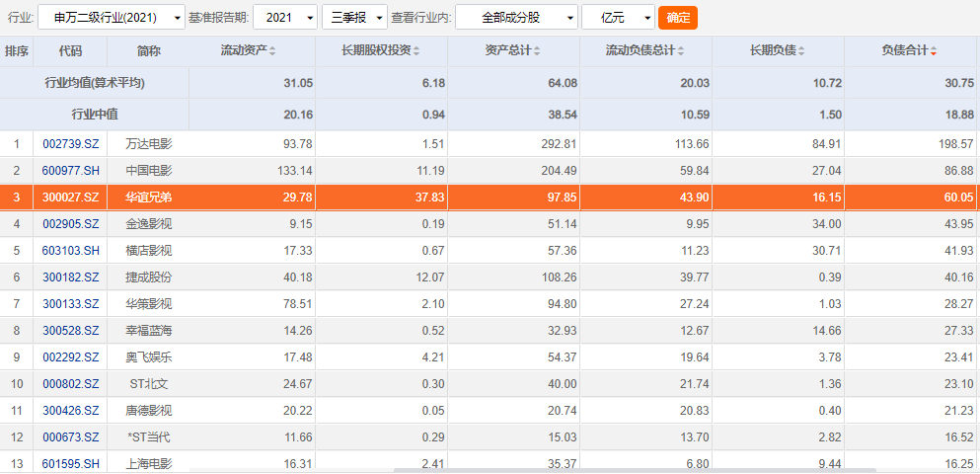The image size is (980, 474).
Task: Select the 中国电影 company name
Action: 149,170
